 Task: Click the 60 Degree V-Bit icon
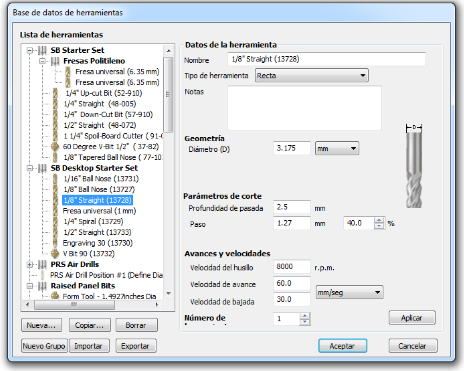[x=55, y=147]
